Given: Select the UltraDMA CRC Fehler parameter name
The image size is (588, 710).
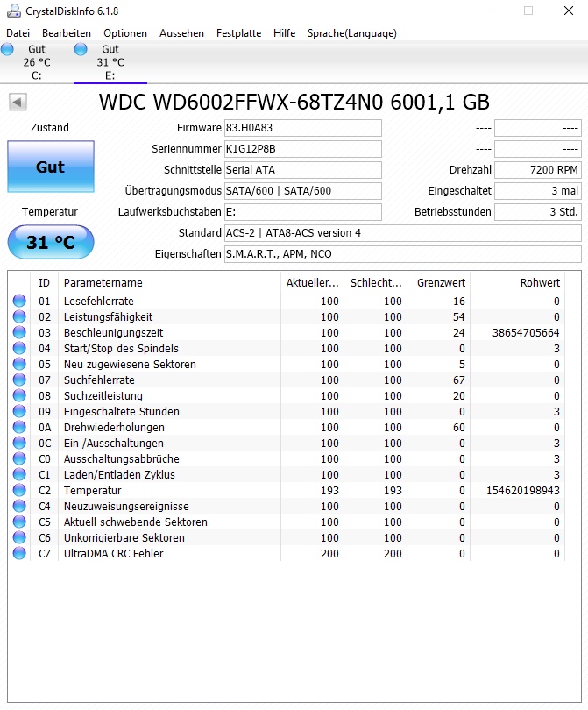Looking at the screenshot, I should [x=114, y=553].
